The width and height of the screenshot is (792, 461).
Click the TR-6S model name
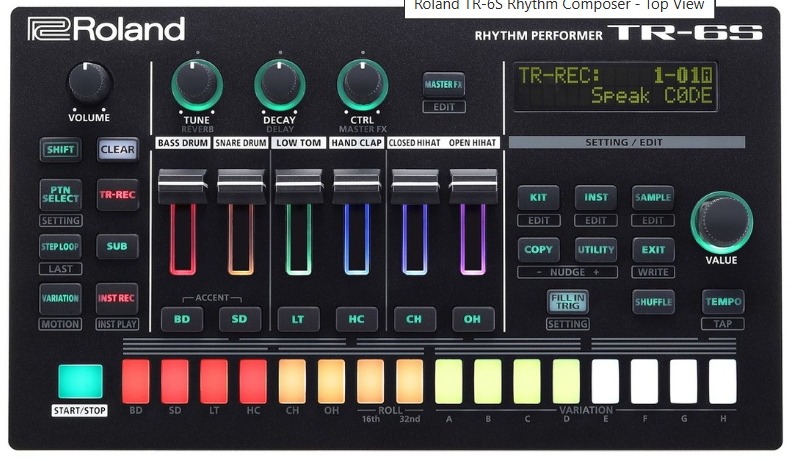point(685,32)
